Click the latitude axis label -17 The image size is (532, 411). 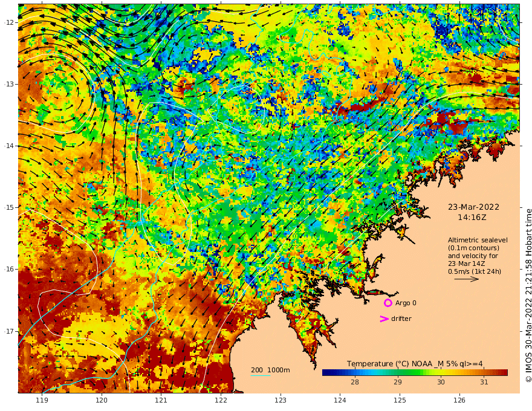click(x=10, y=331)
